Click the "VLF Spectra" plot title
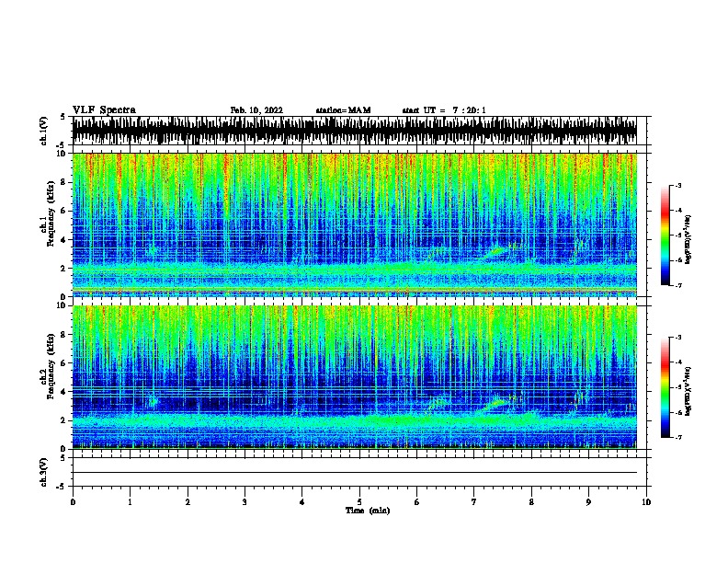The height and width of the screenshot is (563, 728). click(x=104, y=110)
